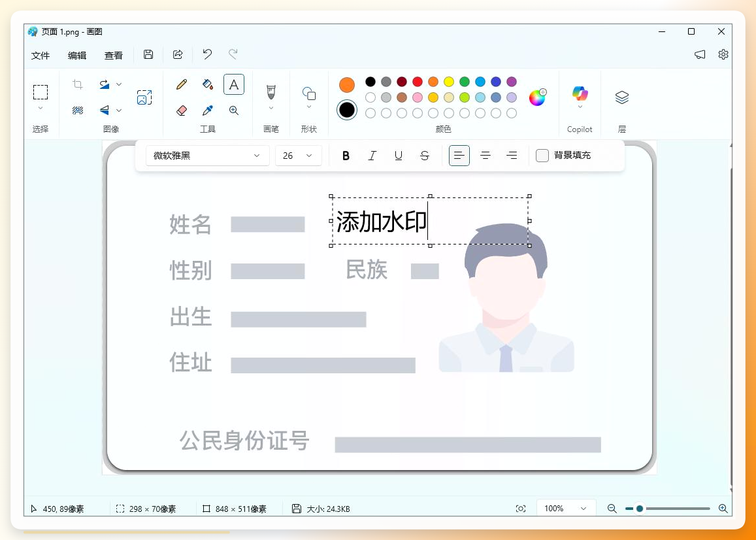Image resolution: width=756 pixels, height=540 pixels.
Task: Click the Image creator icon
Action: click(x=144, y=97)
